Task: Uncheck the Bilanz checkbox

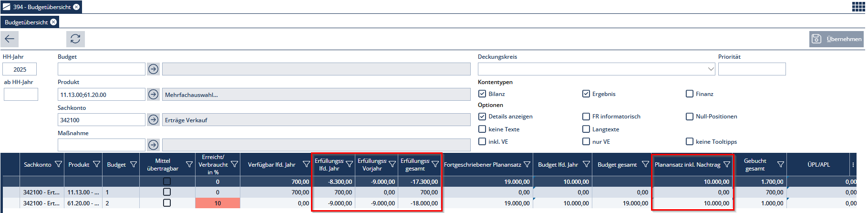Action: pos(482,94)
